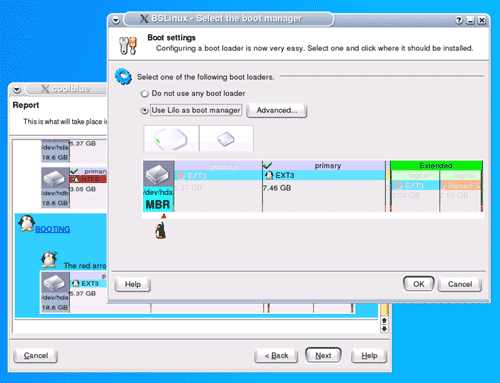Select the MBR block of /dev/hda
Viewport: 500px width, 383px height.
[x=158, y=204]
